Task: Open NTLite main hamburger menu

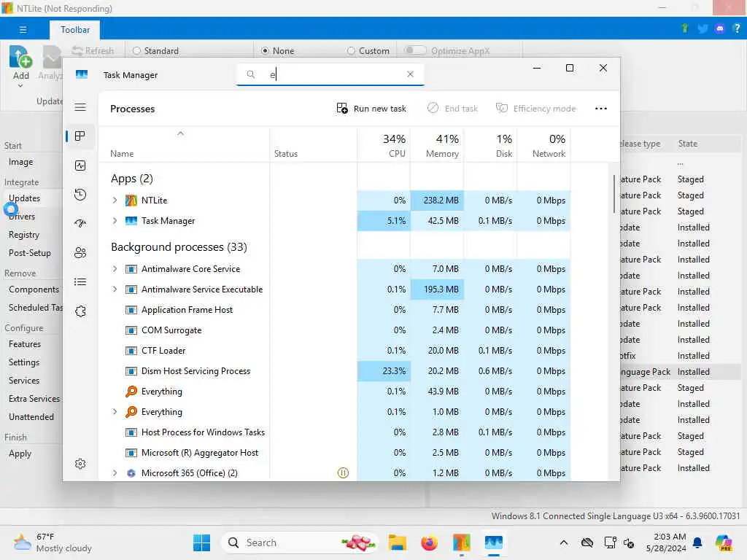Action: 23,29
